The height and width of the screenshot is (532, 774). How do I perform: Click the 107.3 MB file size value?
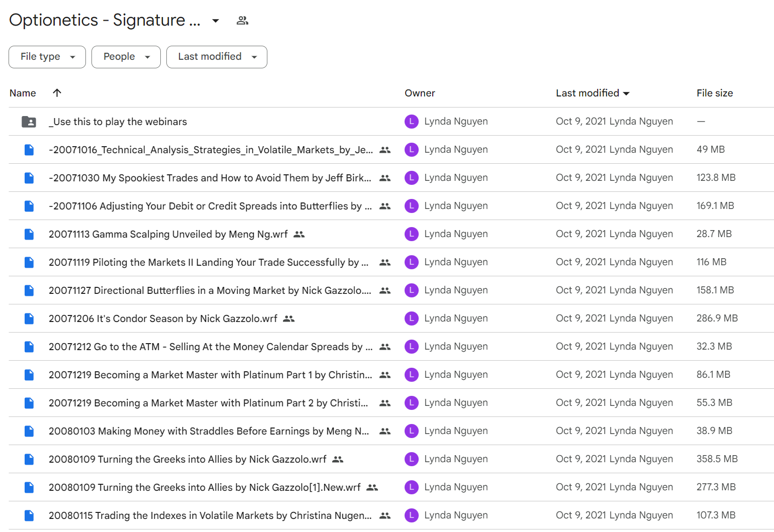tap(716, 515)
